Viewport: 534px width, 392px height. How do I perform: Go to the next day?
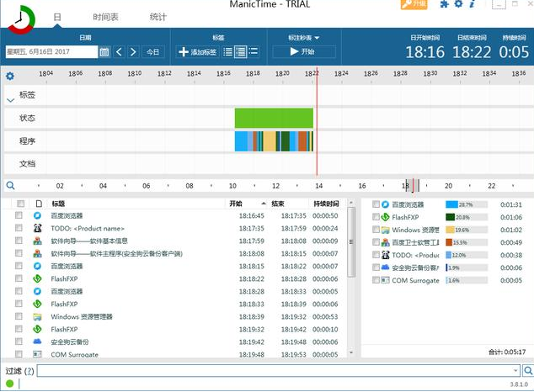pyautogui.click(x=132, y=52)
